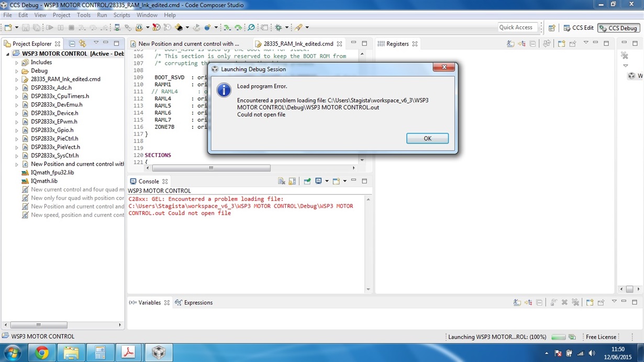Open Adobe Reader from the taskbar
Screen dimensions: 644x362
coord(128,353)
